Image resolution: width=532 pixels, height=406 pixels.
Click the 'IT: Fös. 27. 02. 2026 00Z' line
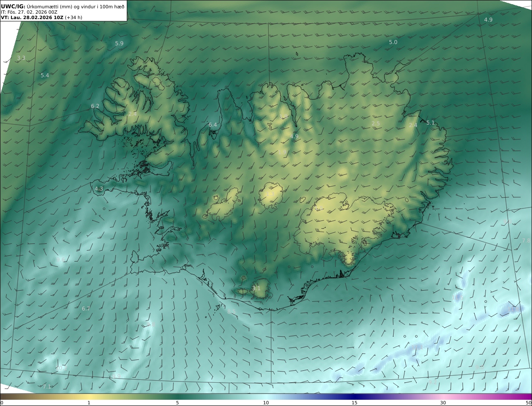click(x=29, y=12)
